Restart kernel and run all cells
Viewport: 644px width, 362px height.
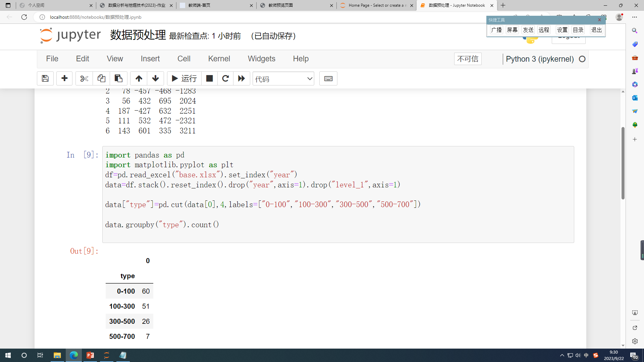tap(241, 78)
